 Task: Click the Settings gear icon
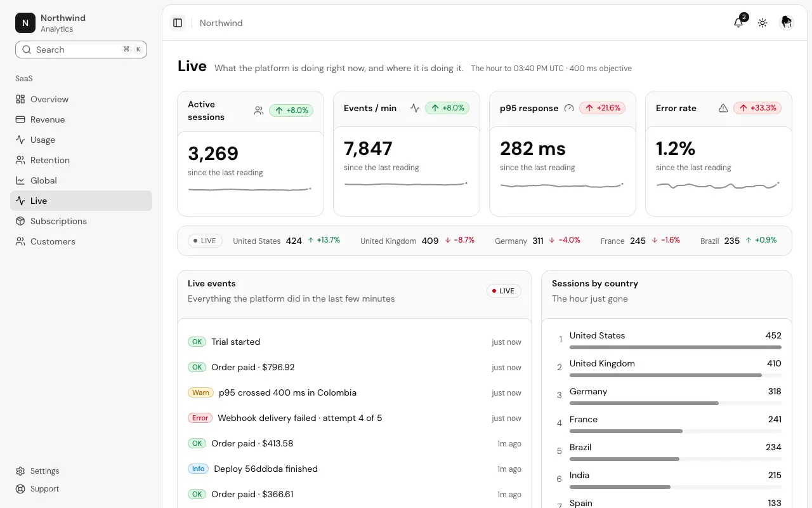20,471
